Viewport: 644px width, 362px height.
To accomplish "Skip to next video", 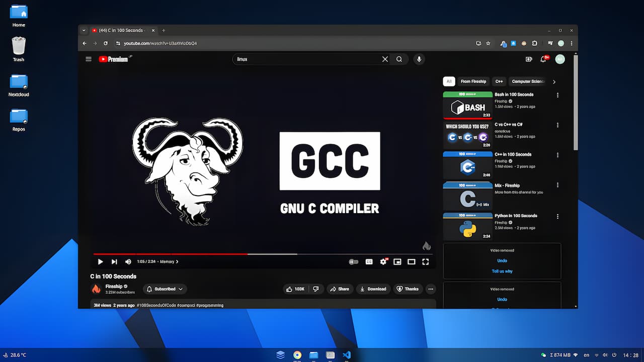I will click(x=114, y=261).
